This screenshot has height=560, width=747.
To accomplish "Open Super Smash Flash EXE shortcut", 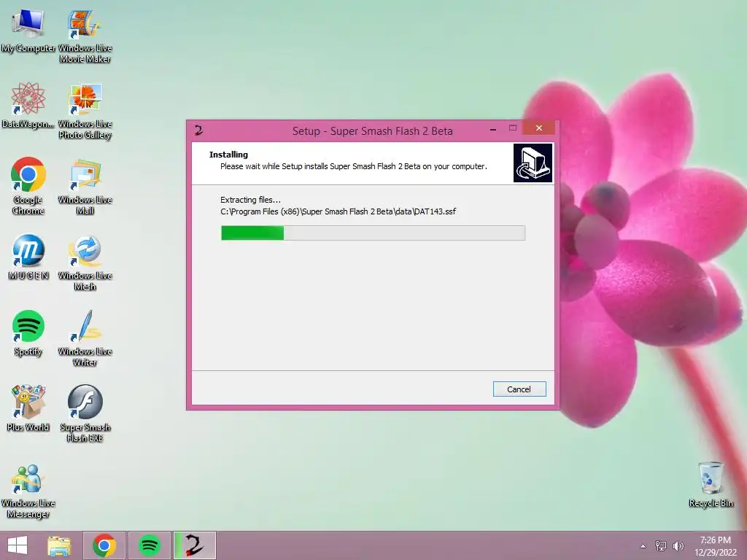I will point(85,414).
